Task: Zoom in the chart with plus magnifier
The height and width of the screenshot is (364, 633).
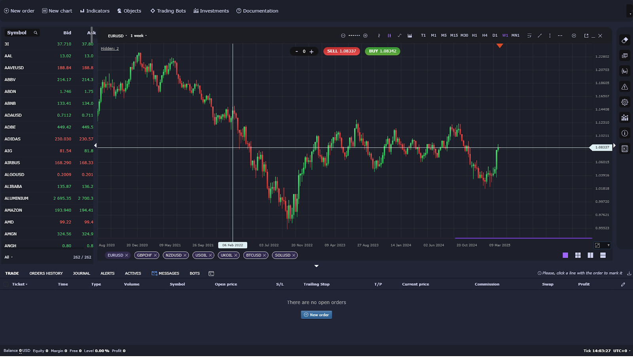Action: (365, 36)
